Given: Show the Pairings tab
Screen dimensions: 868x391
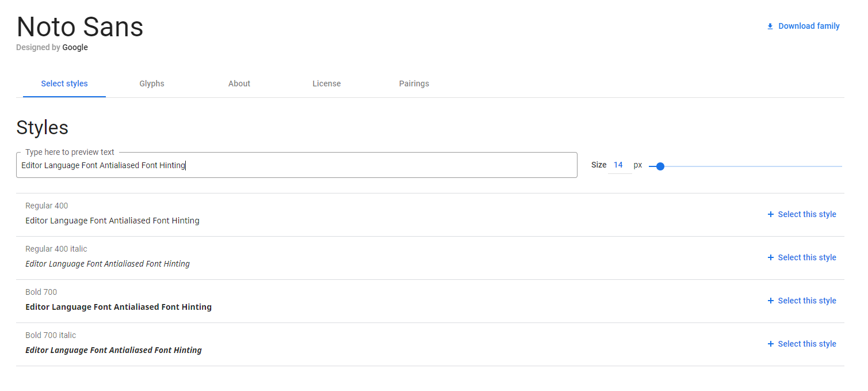Looking at the screenshot, I should tap(414, 83).
